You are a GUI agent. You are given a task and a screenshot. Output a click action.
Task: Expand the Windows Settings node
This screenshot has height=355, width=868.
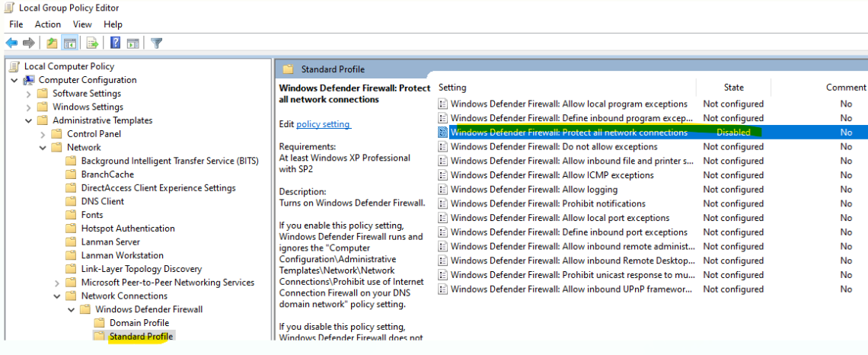coord(29,107)
